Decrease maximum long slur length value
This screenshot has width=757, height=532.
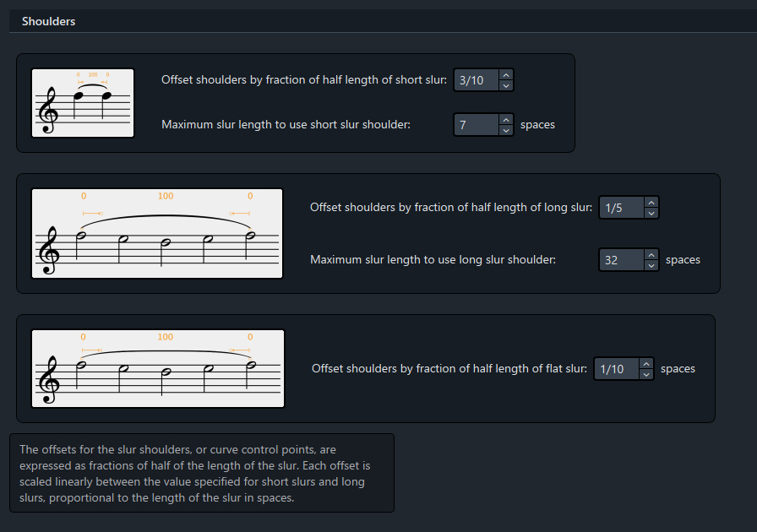(x=651, y=265)
